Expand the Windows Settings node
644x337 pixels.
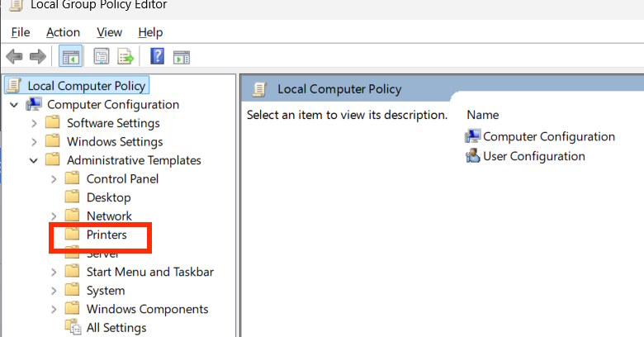[x=34, y=141]
